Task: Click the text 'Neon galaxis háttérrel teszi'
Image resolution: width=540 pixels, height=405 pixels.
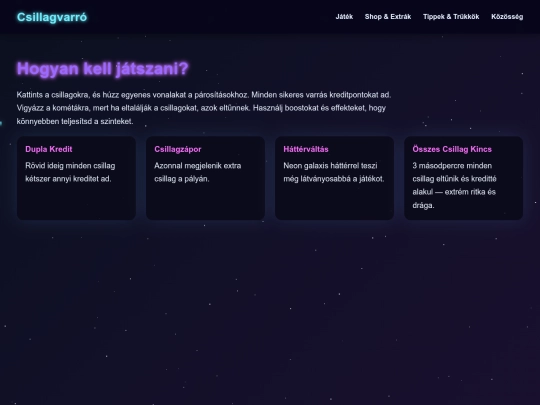Action: pyautogui.click(x=330, y=166)
